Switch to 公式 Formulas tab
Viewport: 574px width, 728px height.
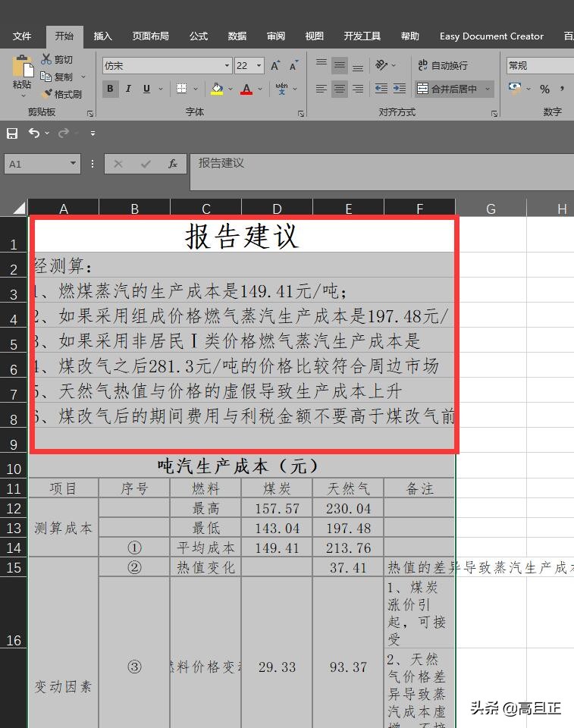click(x=199, y=36)
